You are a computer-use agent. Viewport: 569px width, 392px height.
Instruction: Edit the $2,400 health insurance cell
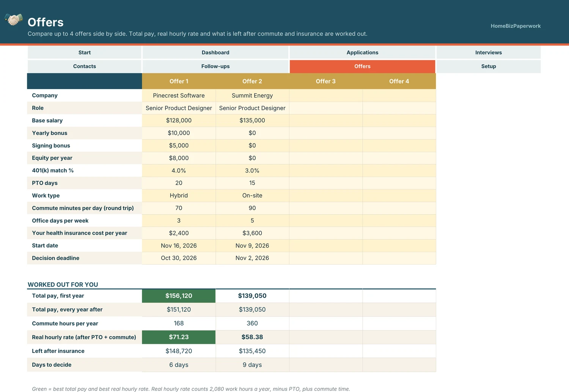pos(179,233)
